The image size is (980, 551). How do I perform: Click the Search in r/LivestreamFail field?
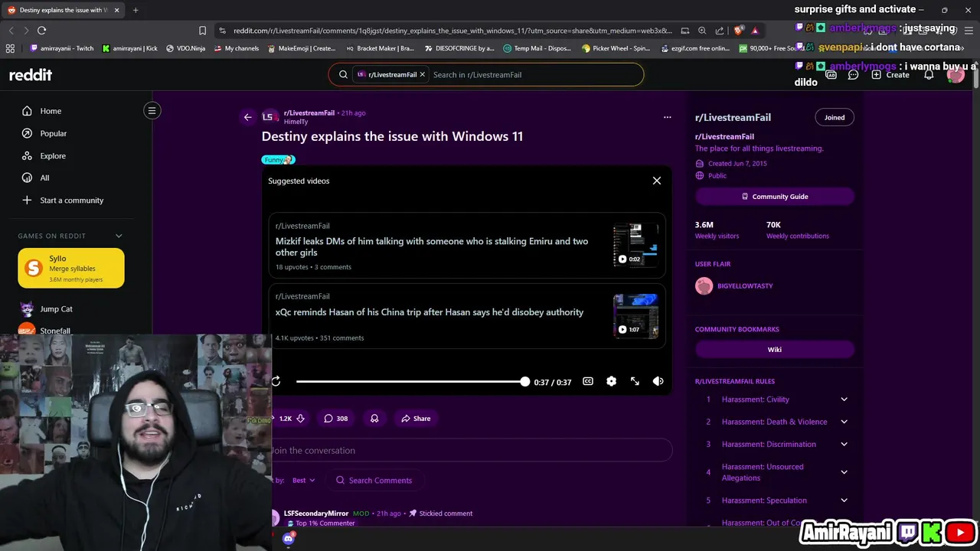534,75
